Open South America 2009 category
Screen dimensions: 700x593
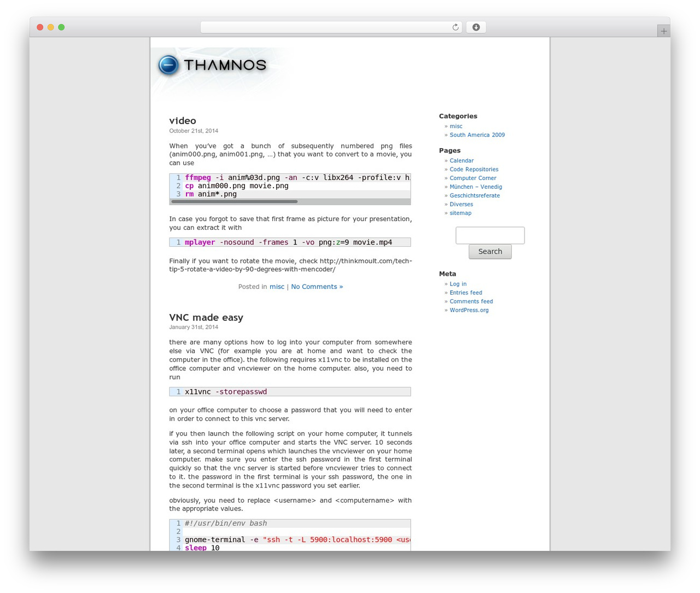[x=477, y=135]
